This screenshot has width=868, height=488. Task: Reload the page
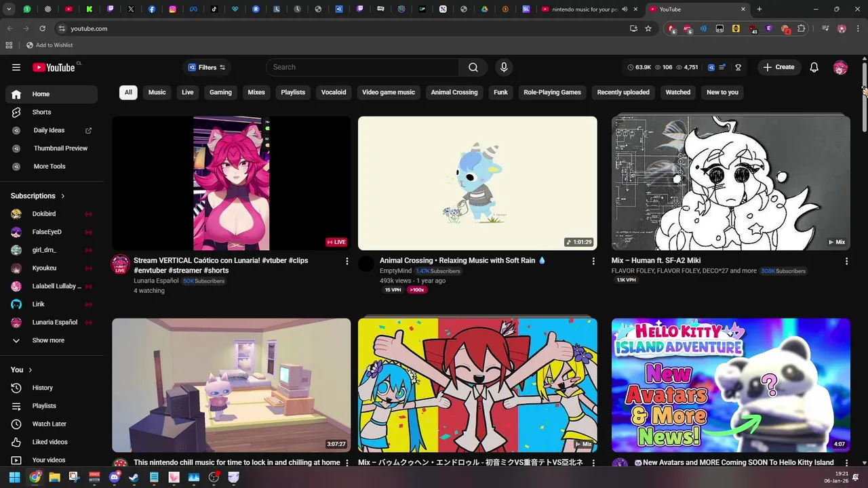(42, 28)
